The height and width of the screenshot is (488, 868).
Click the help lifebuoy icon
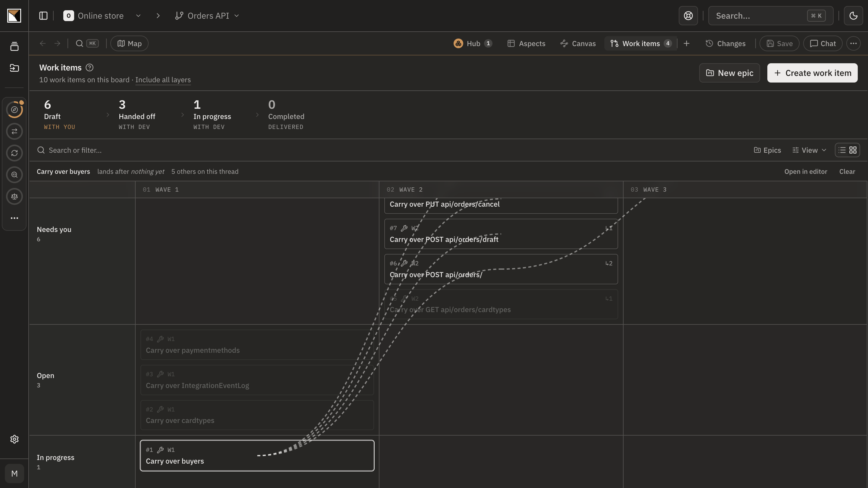(688, 16)
